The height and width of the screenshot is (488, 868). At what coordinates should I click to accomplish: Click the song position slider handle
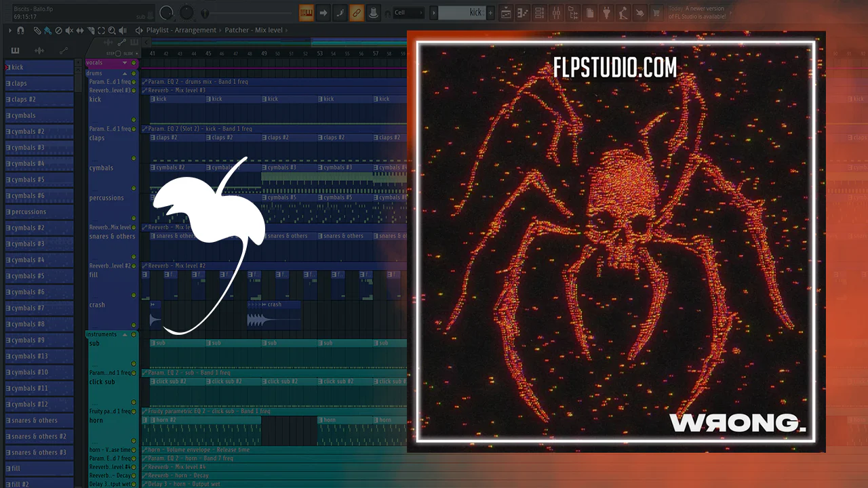[205, 14]
